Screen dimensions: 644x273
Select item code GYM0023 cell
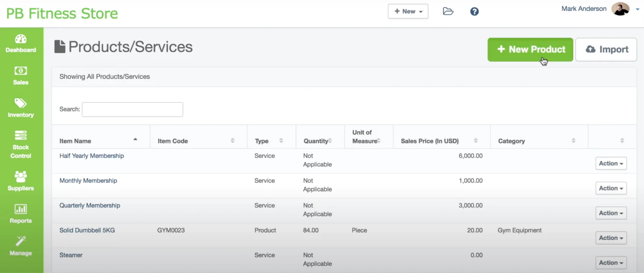171,230
